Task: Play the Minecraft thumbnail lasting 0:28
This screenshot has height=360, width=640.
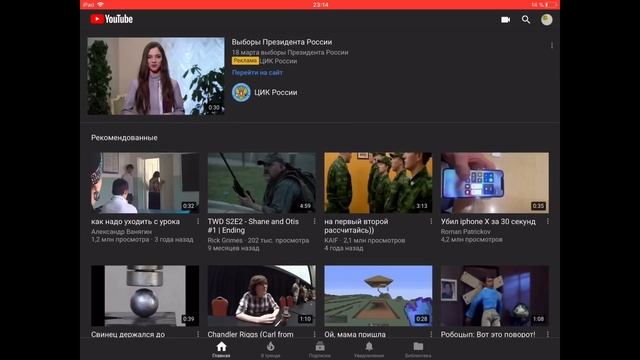Action: 378,296
